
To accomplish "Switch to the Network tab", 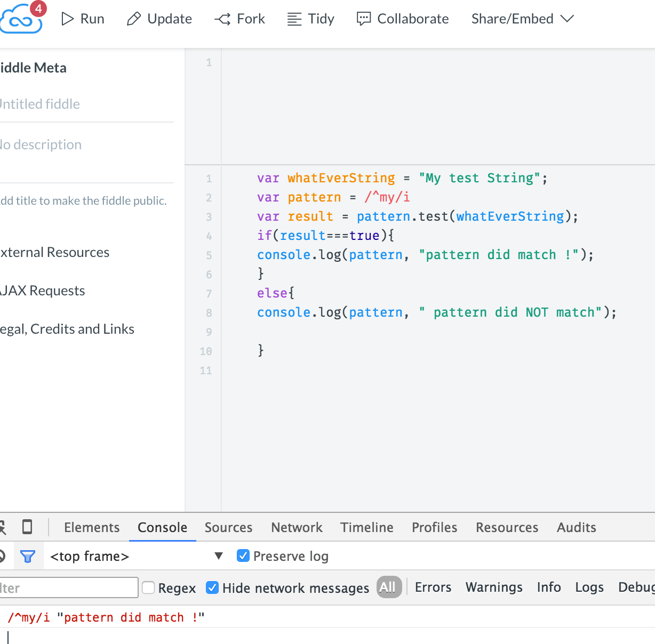I will pyautogui.click(x=297, y=527).
